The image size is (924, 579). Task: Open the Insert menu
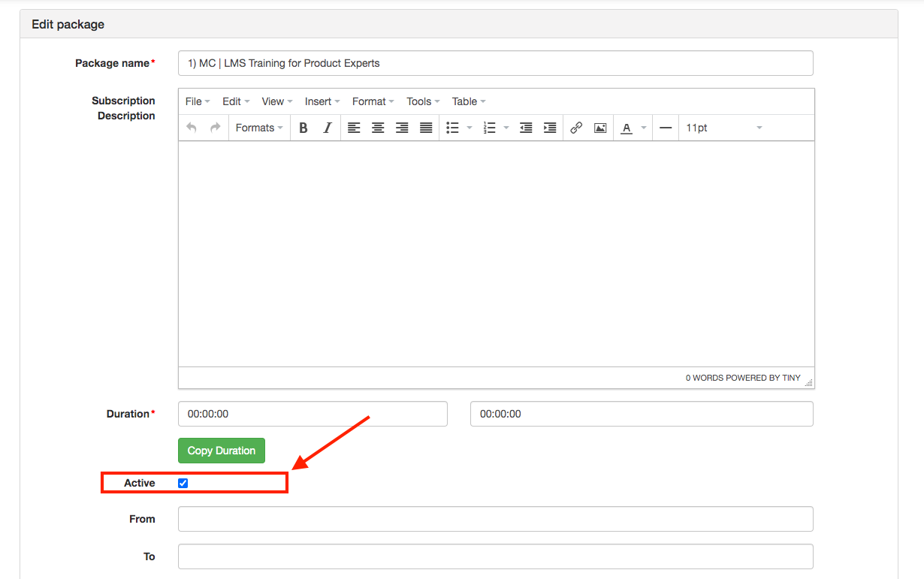click(322, 101)
